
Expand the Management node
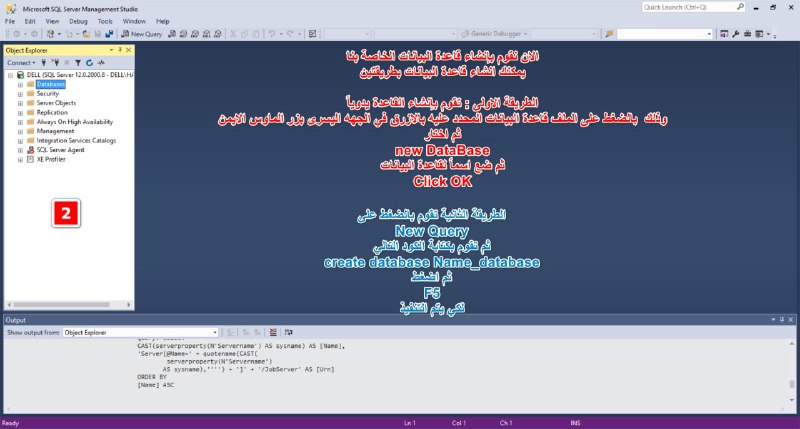pyautogui.click(x=20, y=132)
